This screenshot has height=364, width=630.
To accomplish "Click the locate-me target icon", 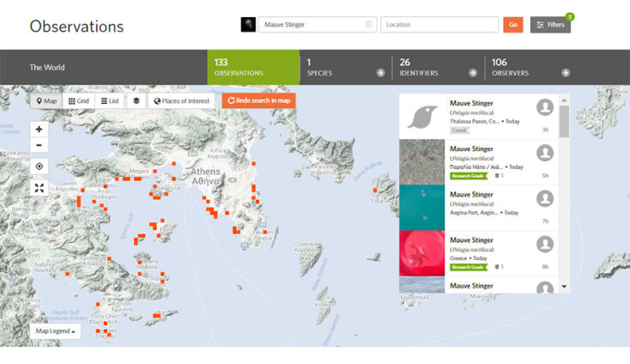I will (x=39, y=167).
